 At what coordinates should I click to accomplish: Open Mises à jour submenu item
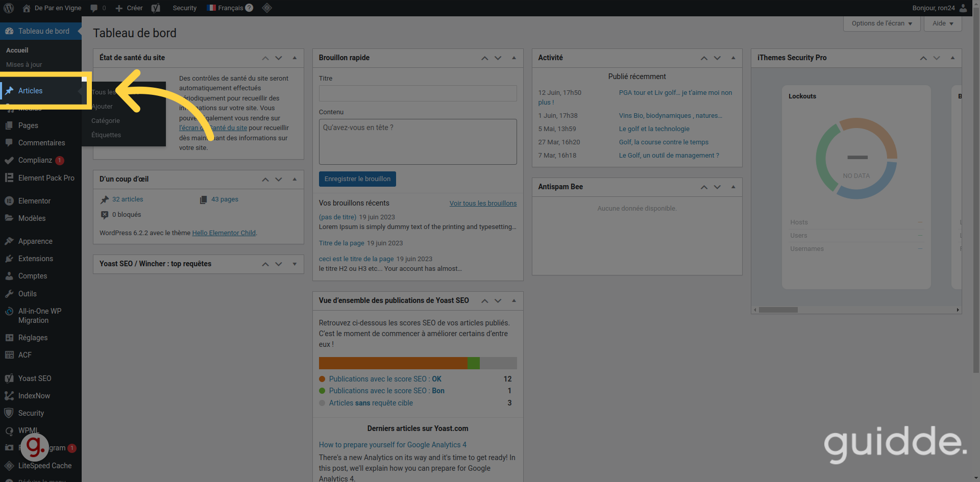click(24, 65)
